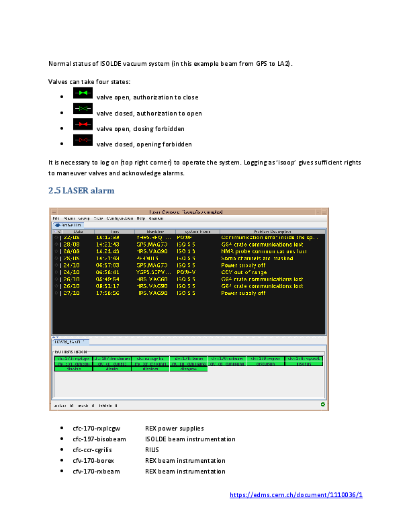Sort by the Identifier column header
This screenshot has height=532, width=411.
click(x=155, y=232)
